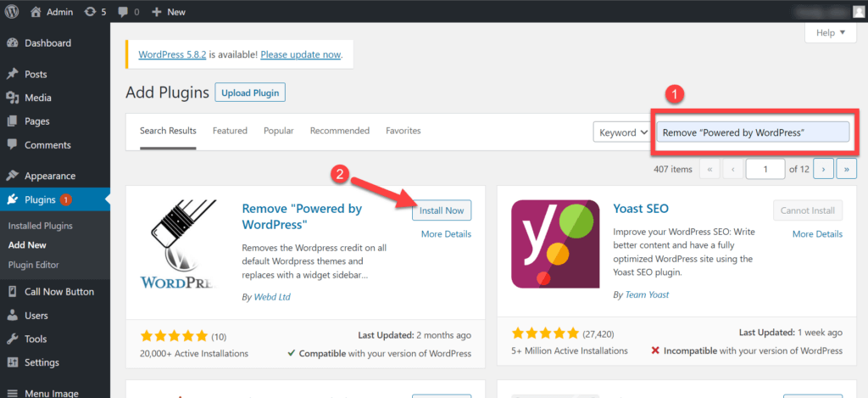Open the Keyword search type dropdown
Screen dimensions: 868x398
622,132
